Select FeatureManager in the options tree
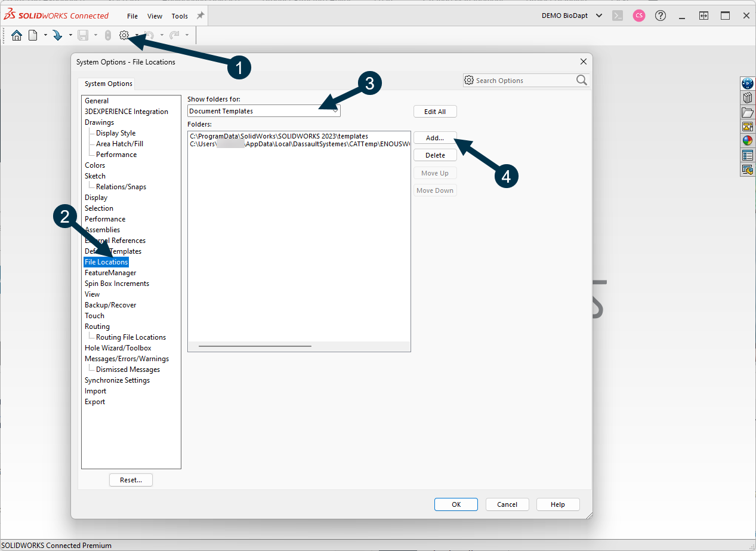 click(x=110, y=273)
